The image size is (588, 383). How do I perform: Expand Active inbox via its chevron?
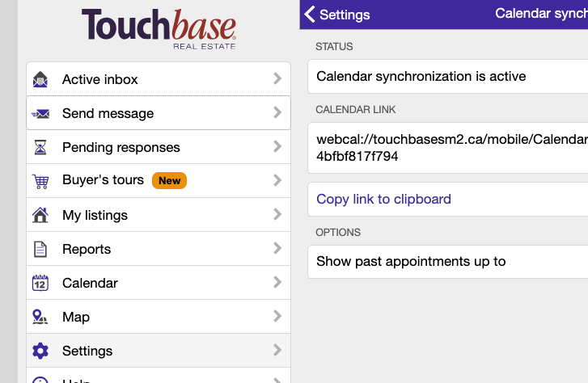click(x=277, y=79)
